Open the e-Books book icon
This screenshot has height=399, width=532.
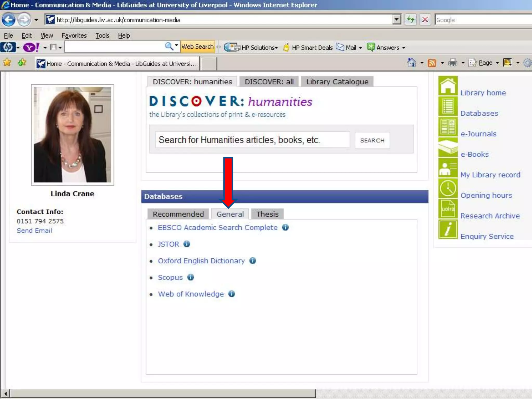(x=448, y=147)
